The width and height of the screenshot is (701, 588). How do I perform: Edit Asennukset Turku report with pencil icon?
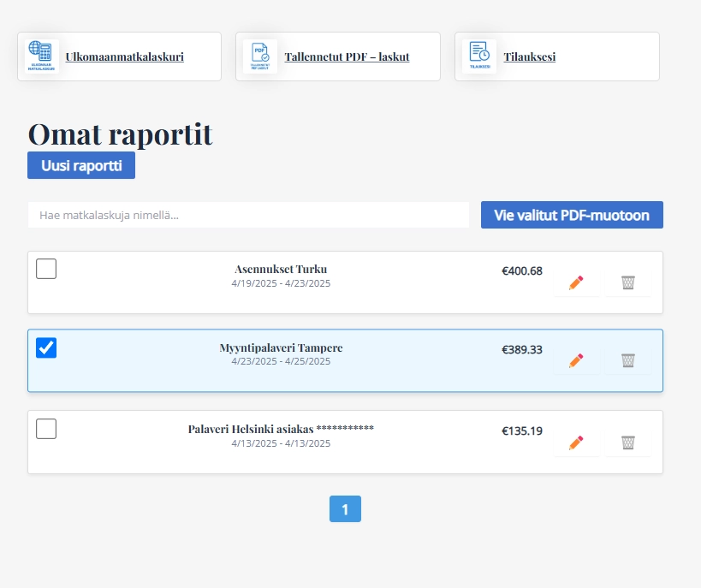tap(576, 282)
